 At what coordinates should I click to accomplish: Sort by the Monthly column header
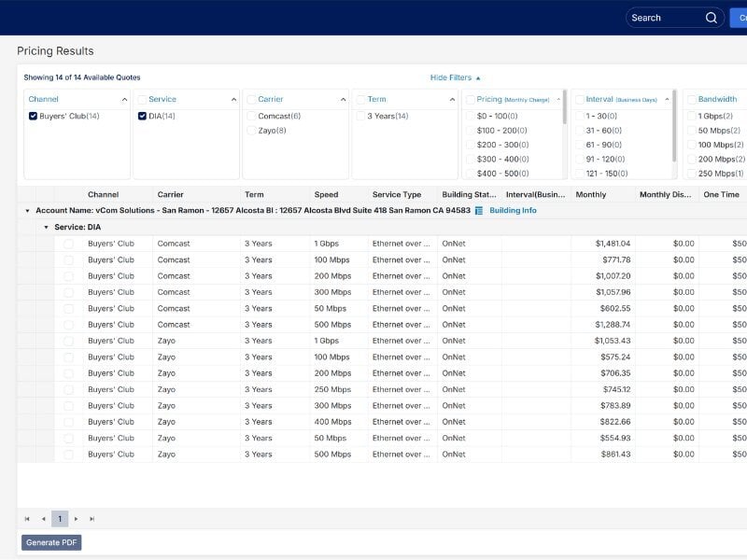tap(591, 195)
